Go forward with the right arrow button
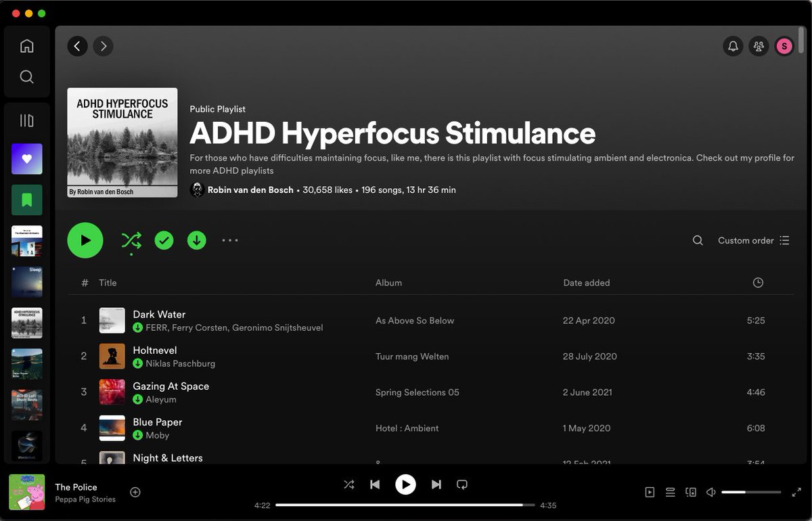Viewport: 812px width, 521px height. tap(103, 46)
